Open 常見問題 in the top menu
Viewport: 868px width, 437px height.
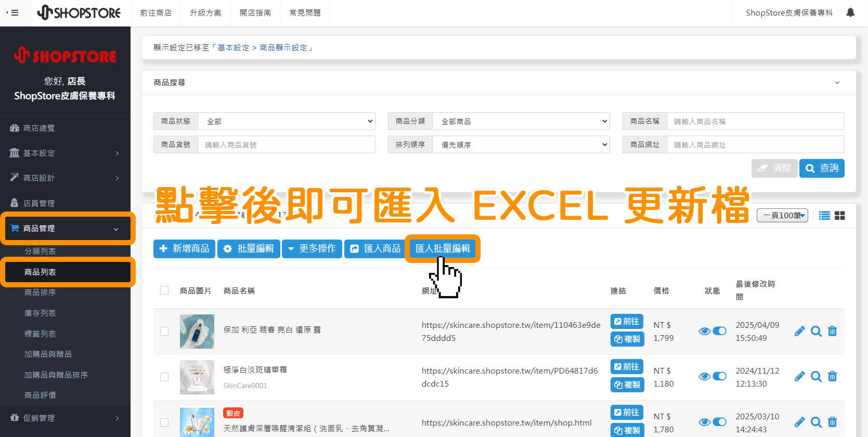(x=305, y=13)
